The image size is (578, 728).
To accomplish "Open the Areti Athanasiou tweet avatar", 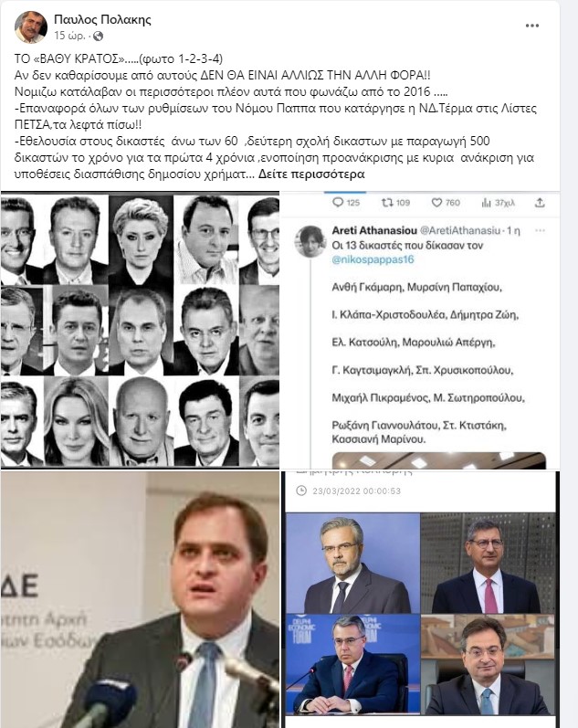I will (310, 241).
